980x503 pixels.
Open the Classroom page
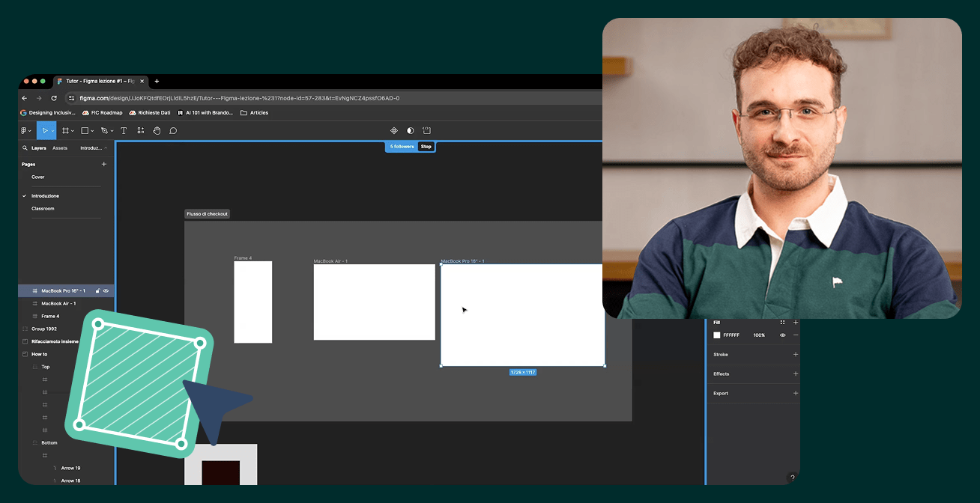[x=43, y=209]
